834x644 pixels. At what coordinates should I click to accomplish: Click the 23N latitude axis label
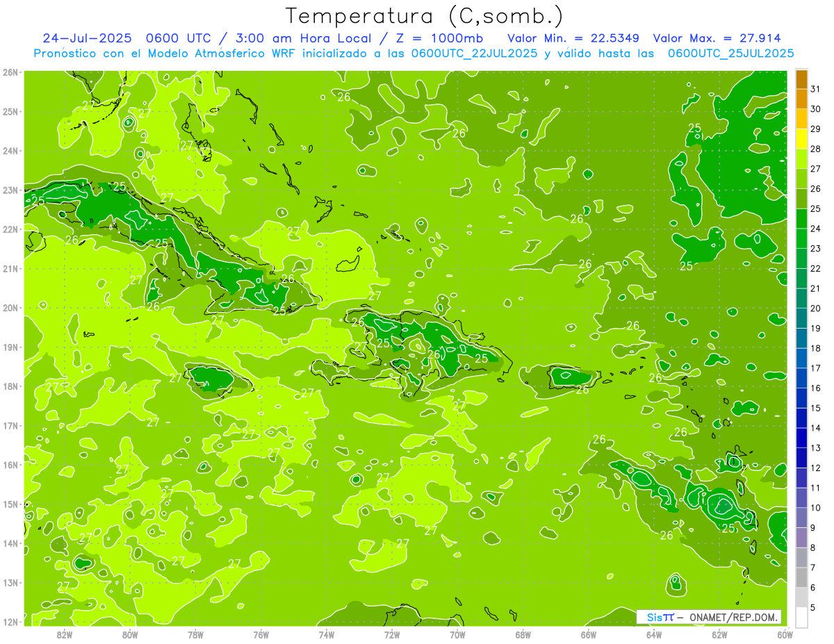(x=11, y=190)
